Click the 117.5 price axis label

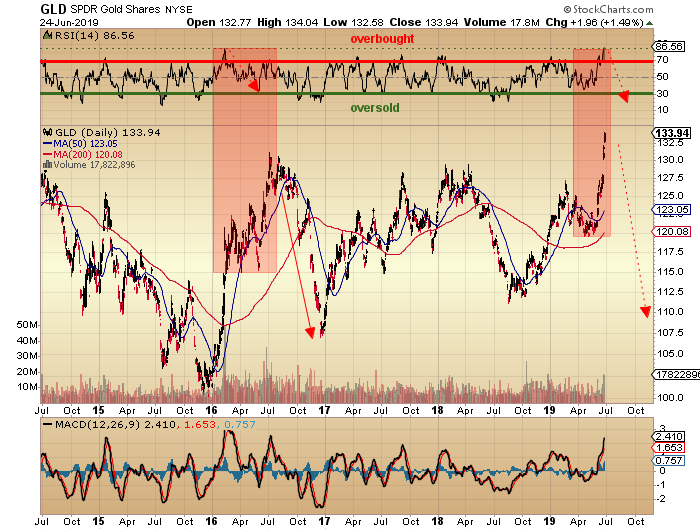(x=670, y=252)
